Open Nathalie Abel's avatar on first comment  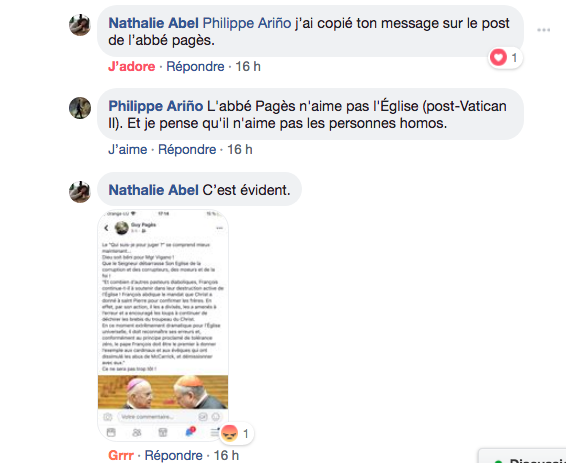pos(80,25)
